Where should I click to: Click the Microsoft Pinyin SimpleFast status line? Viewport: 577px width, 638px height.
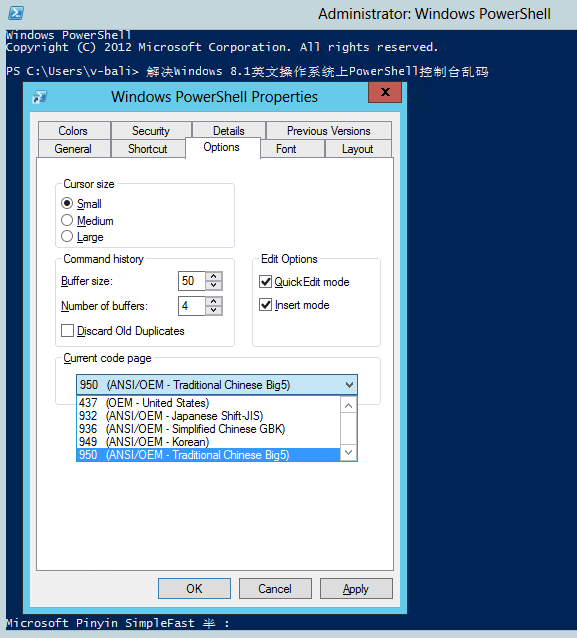point(118,623)
